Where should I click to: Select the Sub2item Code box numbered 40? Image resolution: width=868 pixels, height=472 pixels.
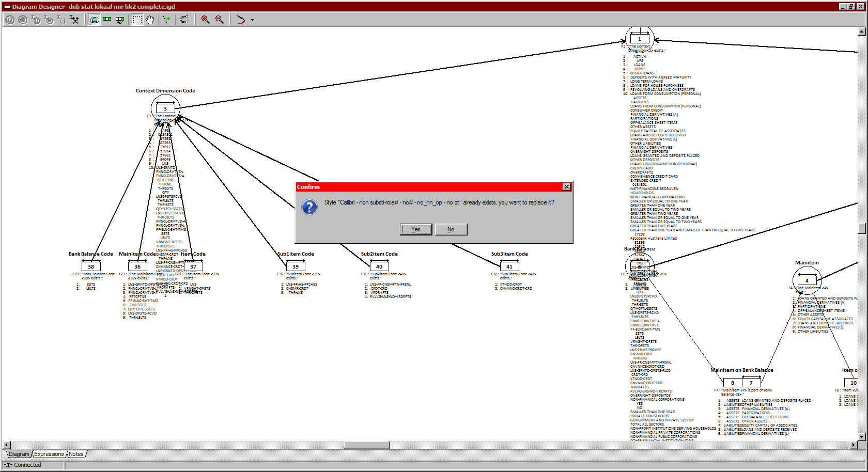pos(379,266)
